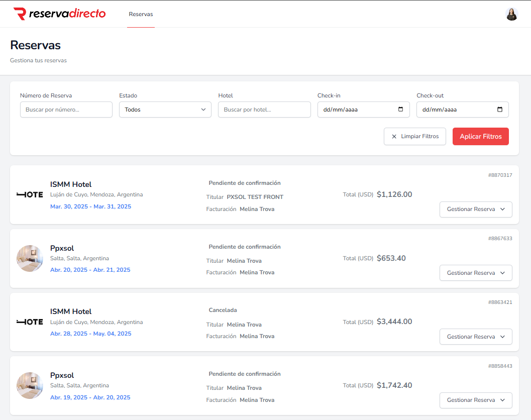Click ISMM Hotel logo on reservation #8870317
Screen dimensions: 531x420
(x=30, y=195)
